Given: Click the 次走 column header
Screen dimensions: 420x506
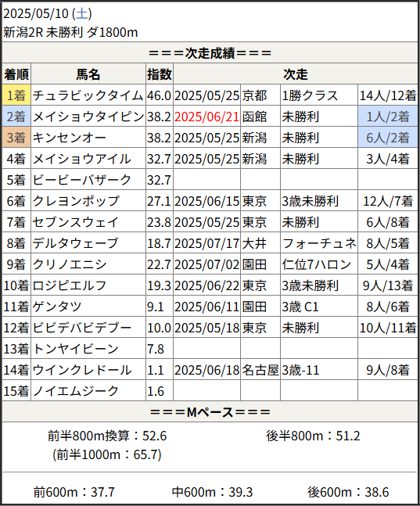Looking at the screenshot, I should click(x=296, y=74).
